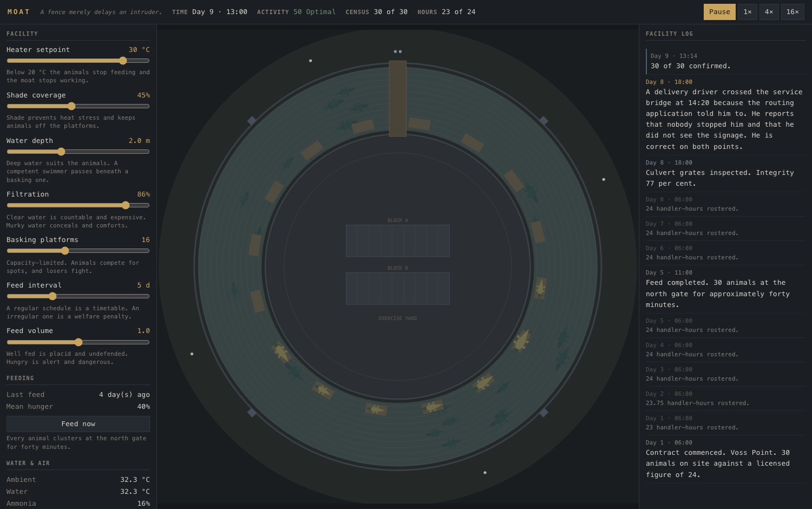The image size is (812, 509).
Task: Click the Census 30 of 30 readout
Action: click(x=376, y=12)
